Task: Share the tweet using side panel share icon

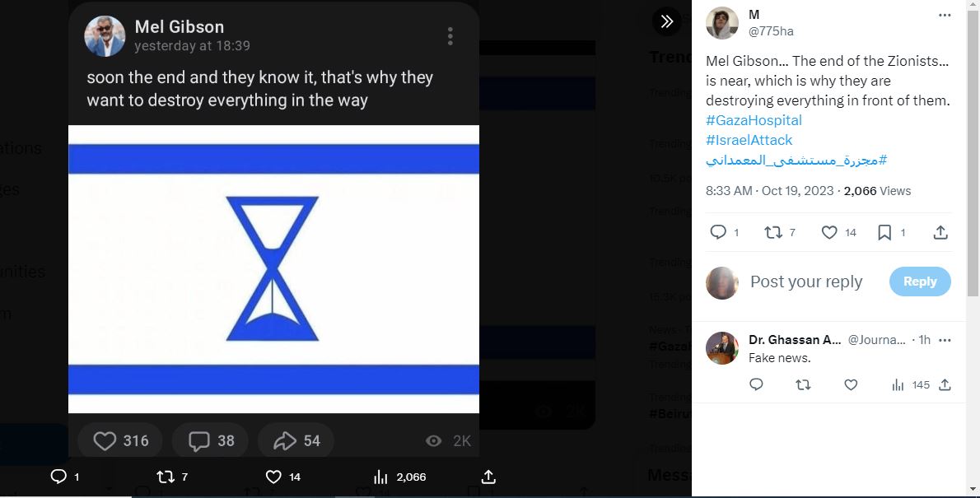Action: click(x=940, y=233)
